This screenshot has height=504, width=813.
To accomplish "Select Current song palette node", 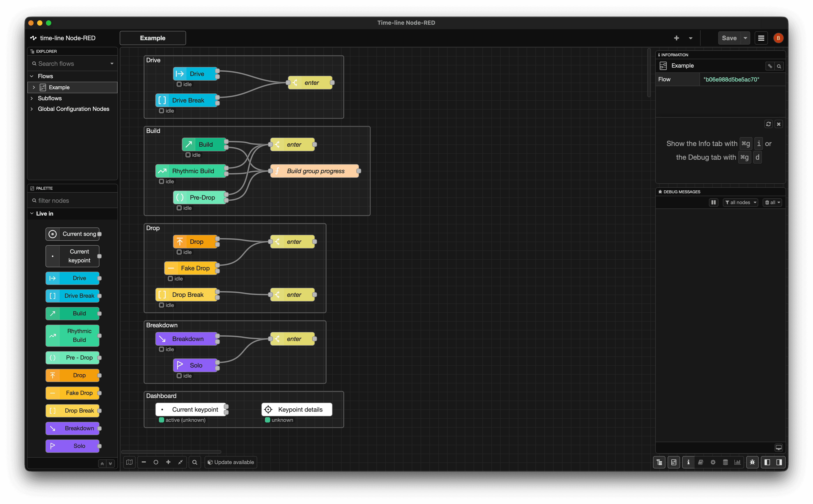I will 72,234.
